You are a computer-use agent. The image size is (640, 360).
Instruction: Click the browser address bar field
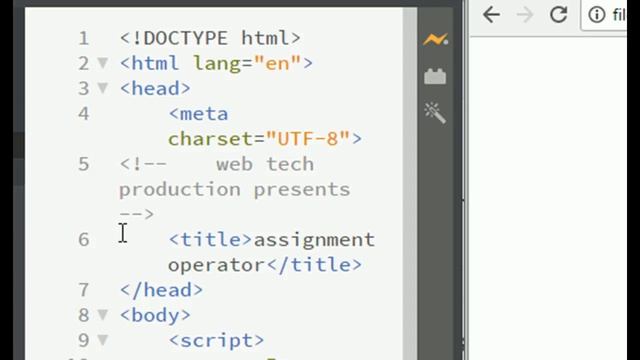pyautogui.click(x=605, y=15)
